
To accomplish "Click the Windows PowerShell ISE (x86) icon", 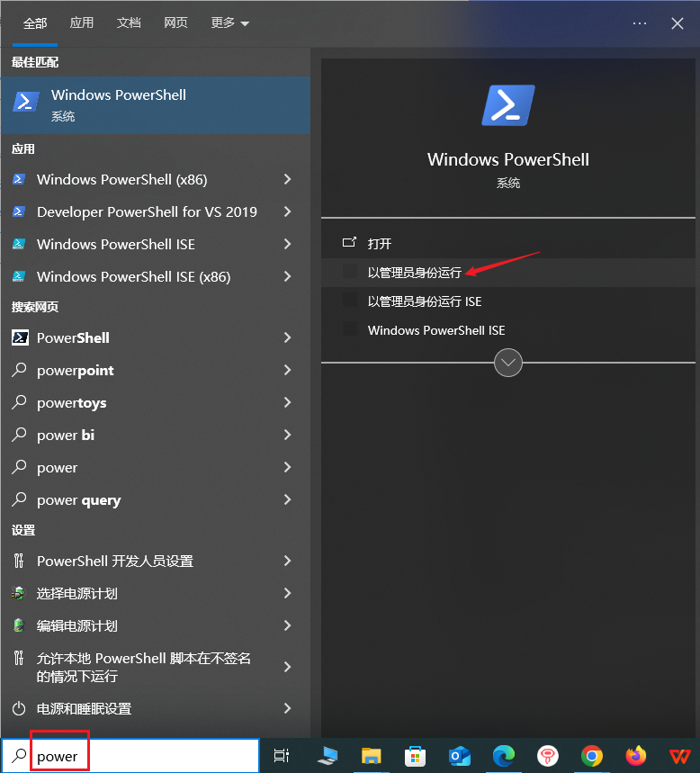I will tap(19, 276).
